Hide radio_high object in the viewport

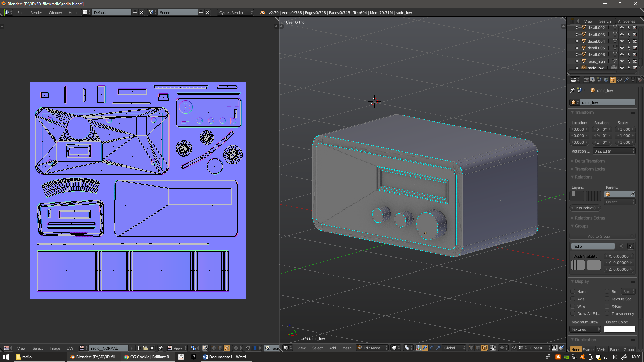(x=622, y=61)
